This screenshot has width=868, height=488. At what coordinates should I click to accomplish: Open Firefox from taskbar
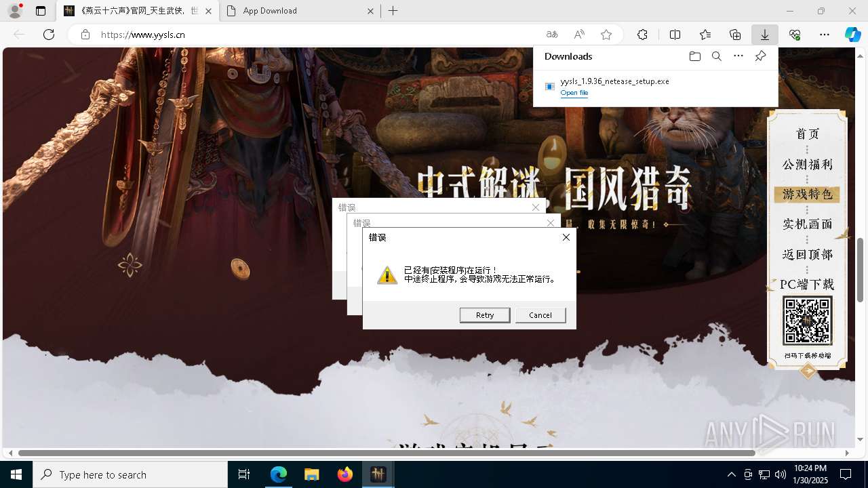(x=344, y=474)
